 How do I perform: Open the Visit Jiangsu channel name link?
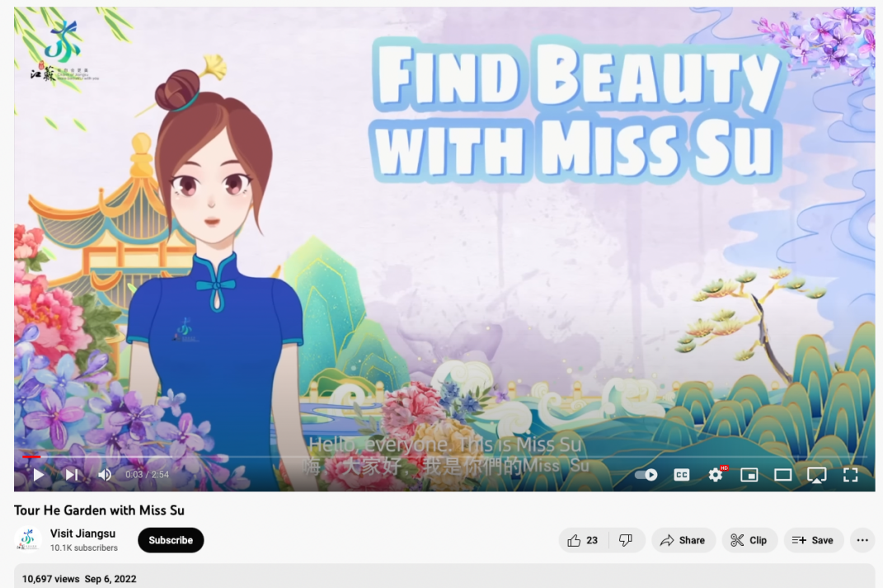click(82, 534)
